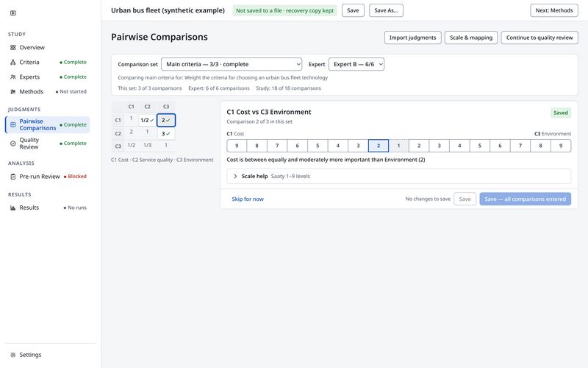
Task: Click Next: Methods button
Action: [x=554, y=10]
